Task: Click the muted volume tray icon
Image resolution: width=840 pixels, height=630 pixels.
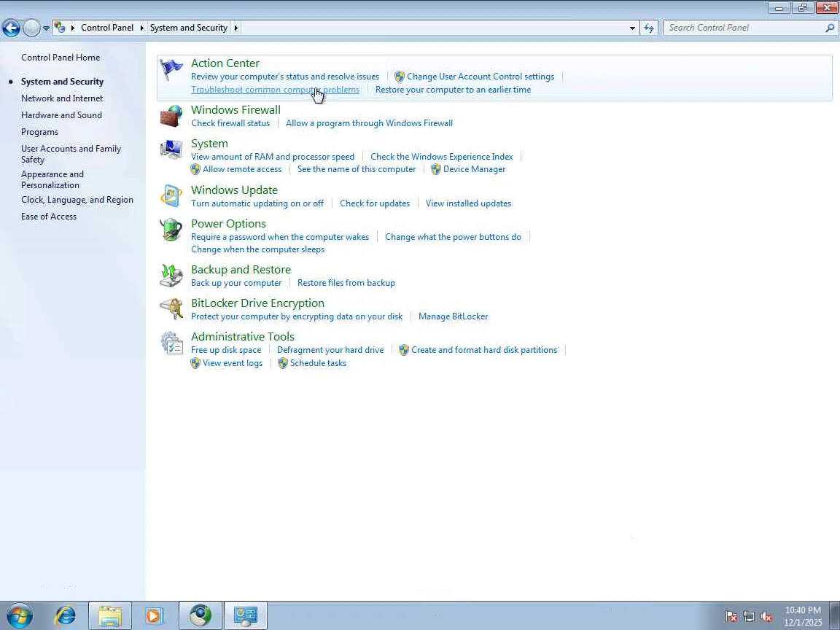Action: pos(766,617)
